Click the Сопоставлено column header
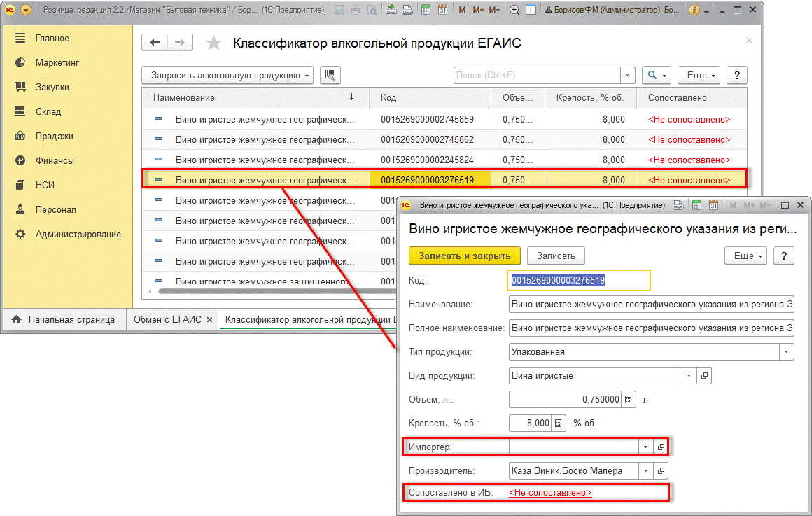The image size is (812, 516). coord(691,97)
